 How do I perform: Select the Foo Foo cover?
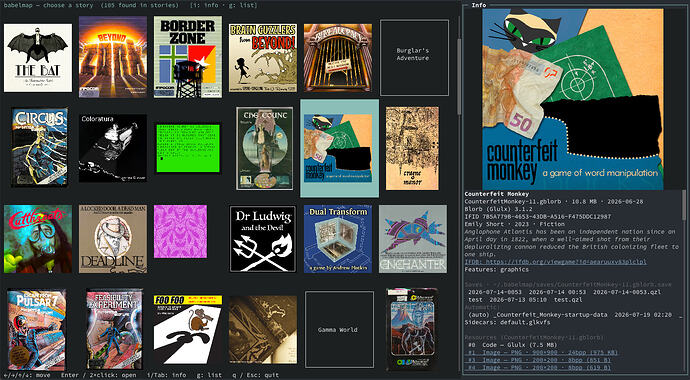point(188,329)
